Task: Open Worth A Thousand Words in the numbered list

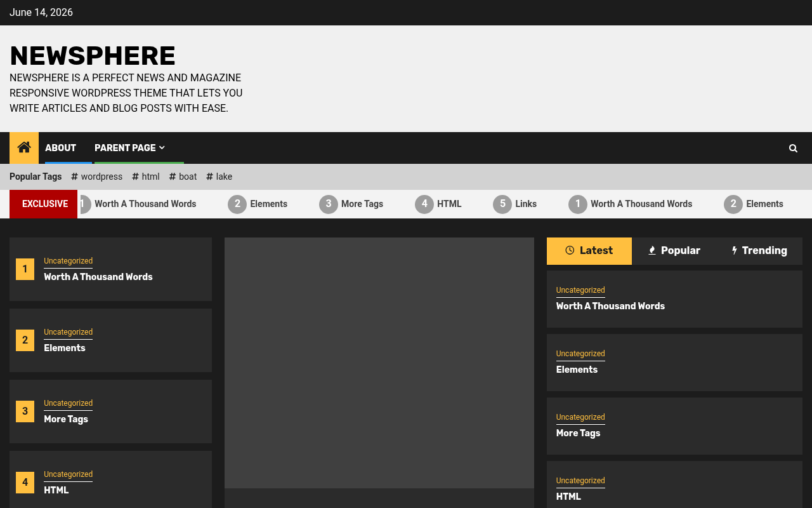Action: point(98,277)
